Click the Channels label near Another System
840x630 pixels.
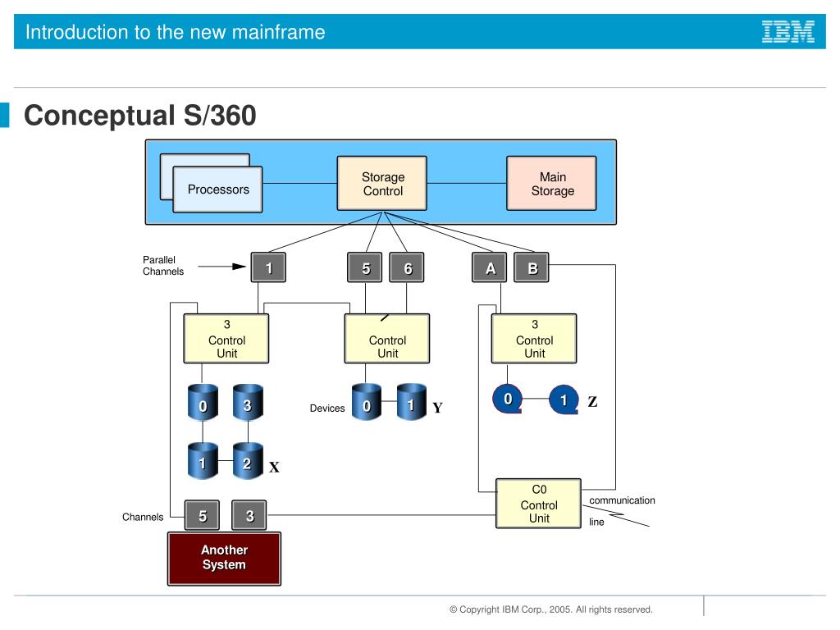(143, 517)
